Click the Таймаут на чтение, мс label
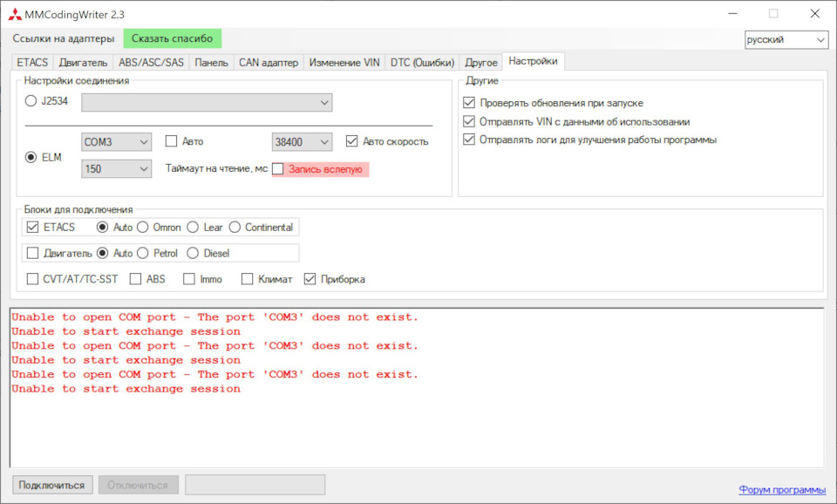Image resolution: width=837 pixels, height=504 pixels. pos(217,168)
